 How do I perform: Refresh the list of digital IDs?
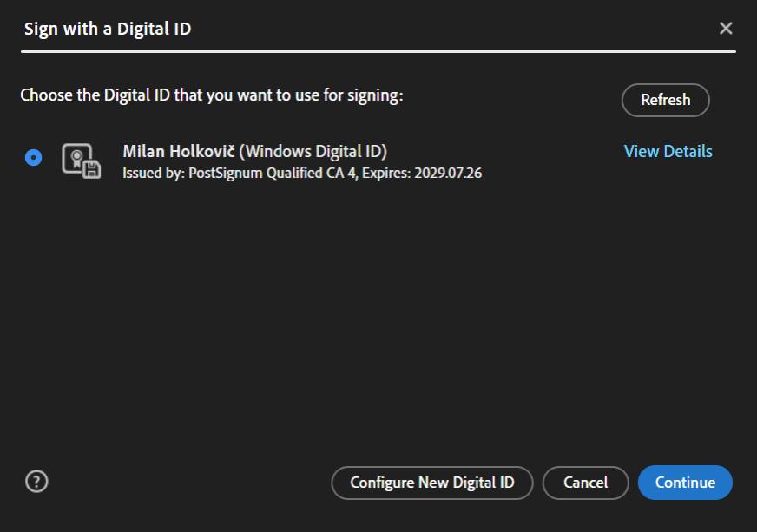click(x=665, y=100)
